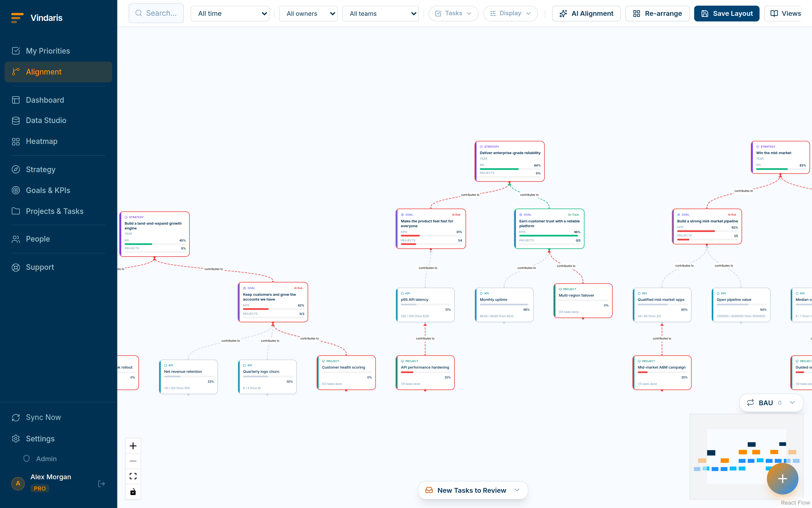
Task: Click the 'Customer health scoring' project title
Action: click(x=343, y=367)
